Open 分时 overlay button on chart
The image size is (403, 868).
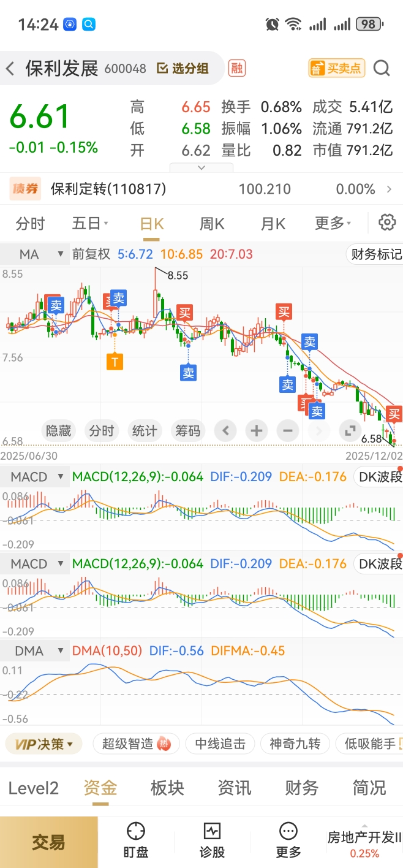coord(102,431)
